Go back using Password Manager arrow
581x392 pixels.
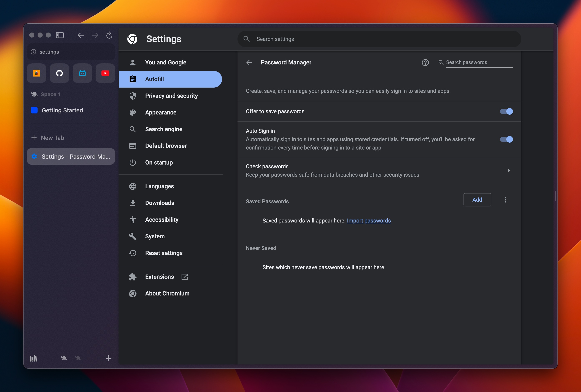click(249, 63)
